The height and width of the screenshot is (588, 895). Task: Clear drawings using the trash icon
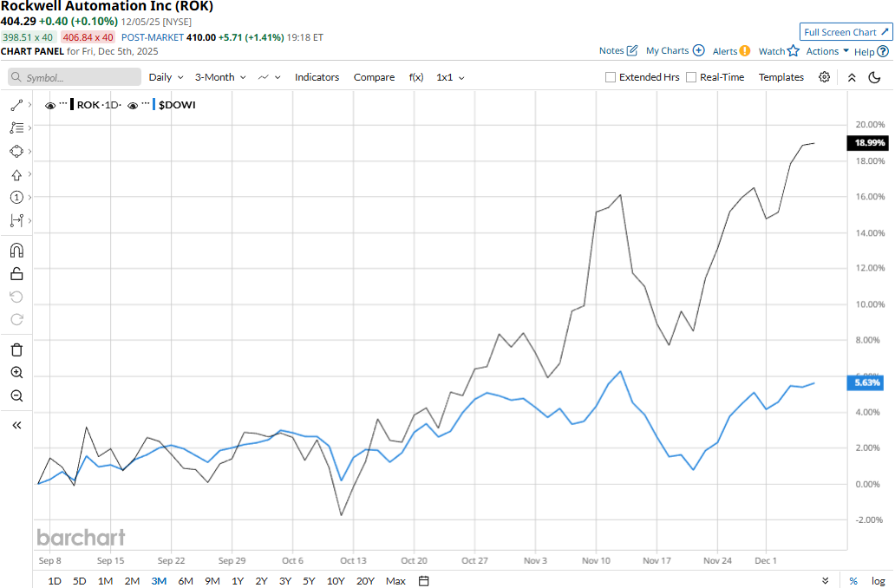pos(17,350)
